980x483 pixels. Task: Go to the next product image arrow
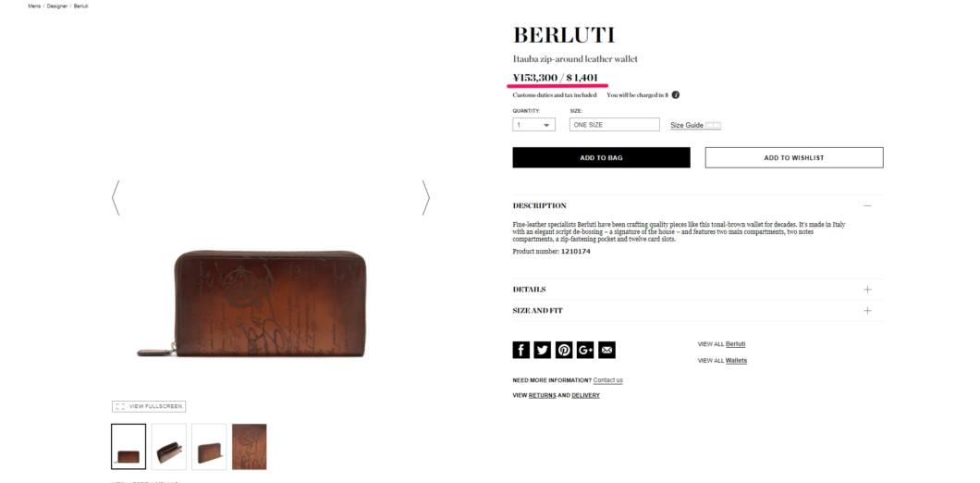(425, 198)
